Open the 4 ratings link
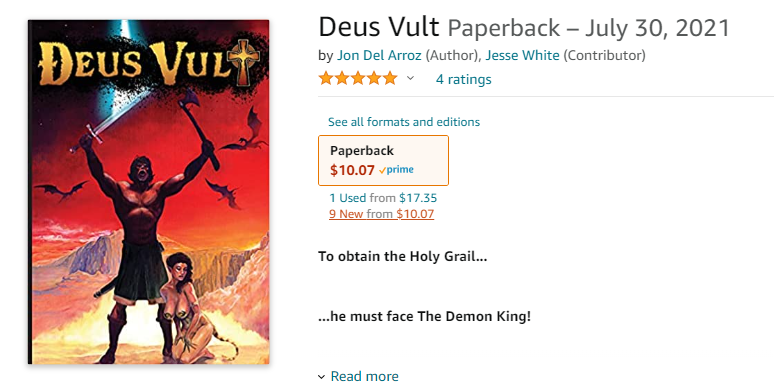 pyautogui.click(x=464, y=79)
